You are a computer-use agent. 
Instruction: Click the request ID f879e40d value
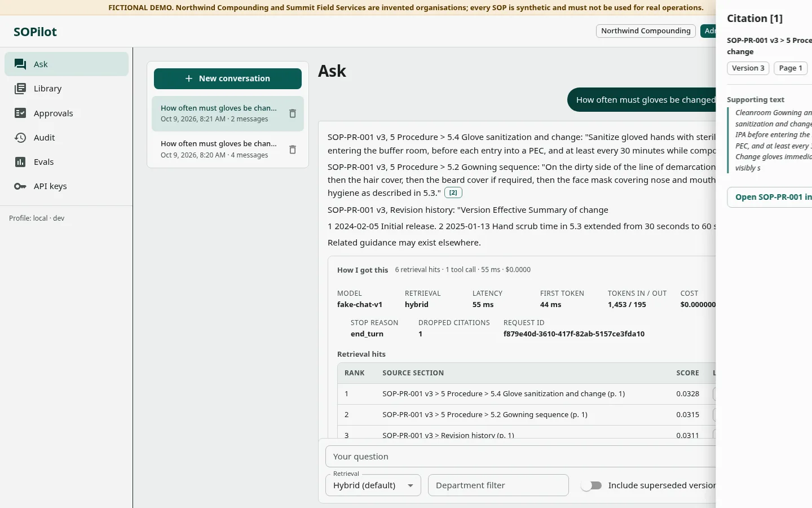click(x=574, y=334)
